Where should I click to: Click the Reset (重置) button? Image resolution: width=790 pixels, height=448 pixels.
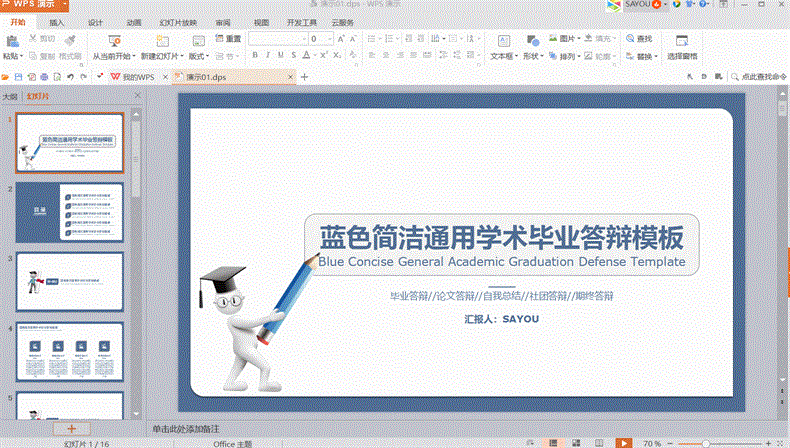[228, 39]
